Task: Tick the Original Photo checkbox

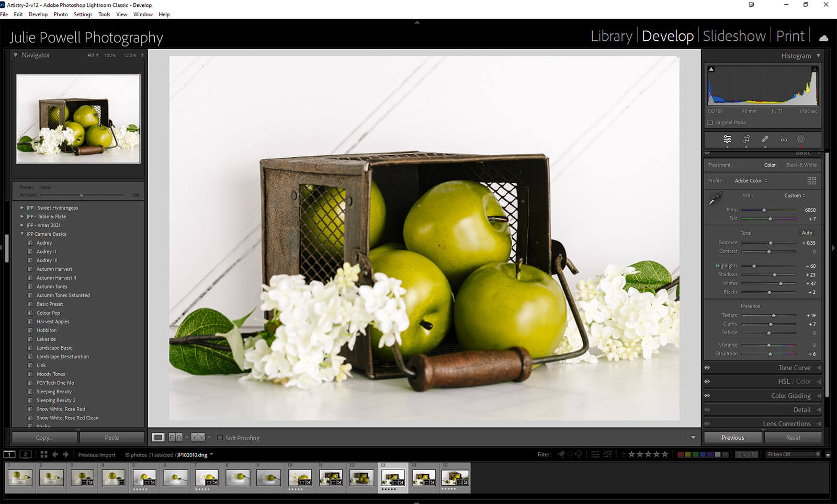Action: pyautogui.click(x=710, y=122)
